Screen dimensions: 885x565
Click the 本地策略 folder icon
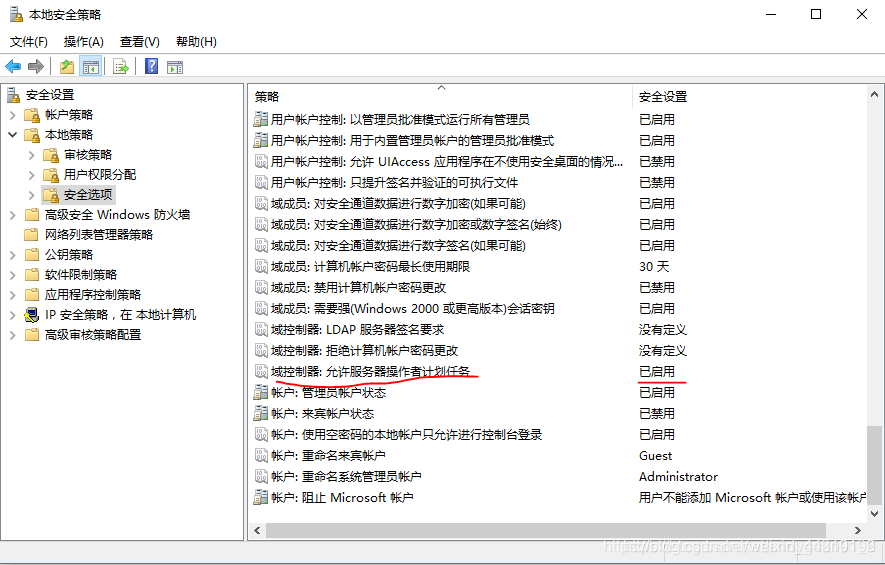point(32,135)
